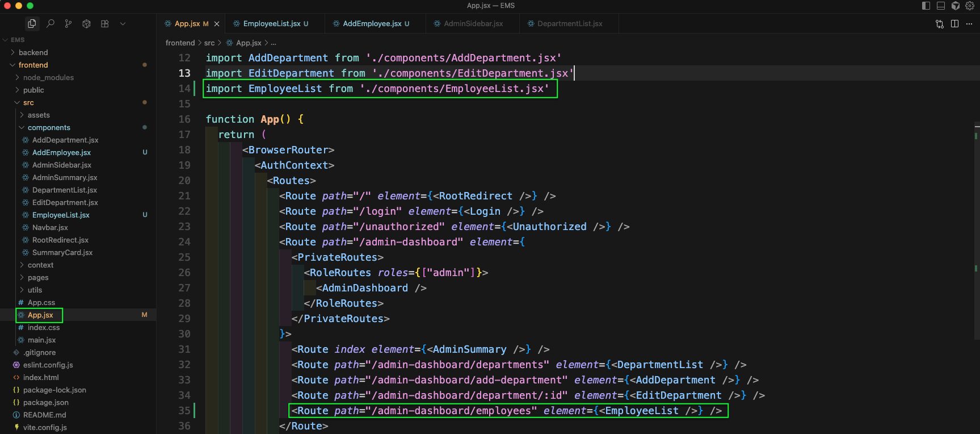The width and height of the screenshot is (980, 434).
Task: Click the src breadcrumb
Action: click(x=209, y=43)
